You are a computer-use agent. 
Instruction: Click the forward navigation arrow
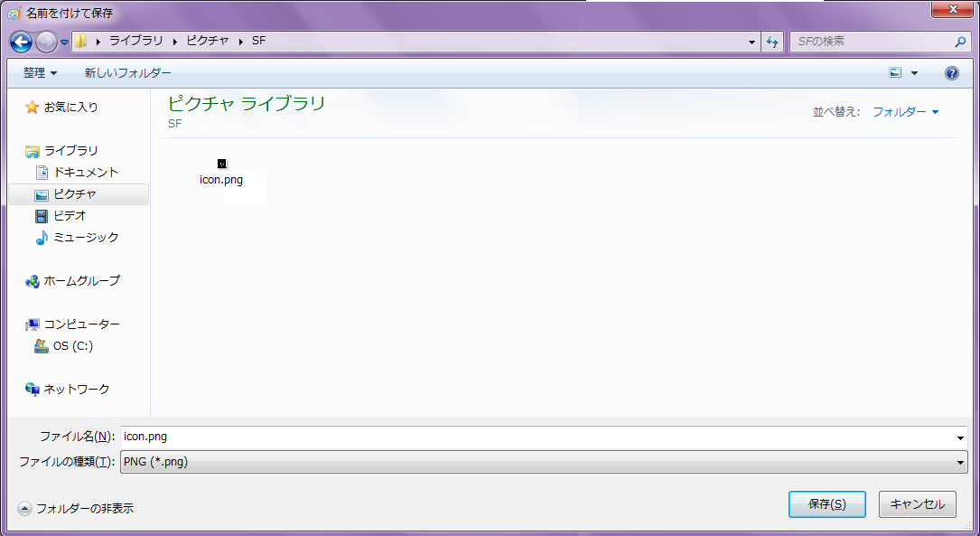[x=46, y=42]
